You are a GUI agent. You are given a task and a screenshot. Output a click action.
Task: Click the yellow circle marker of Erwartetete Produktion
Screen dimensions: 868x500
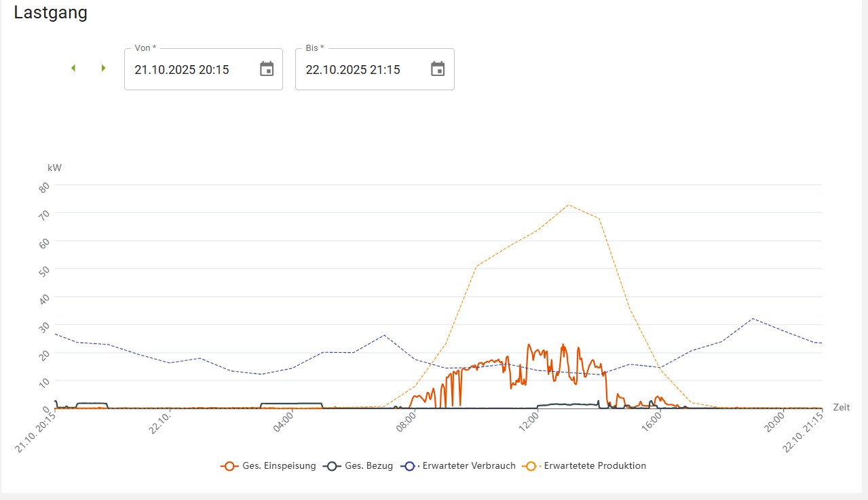pyautogui.click(x=531, y=466)
